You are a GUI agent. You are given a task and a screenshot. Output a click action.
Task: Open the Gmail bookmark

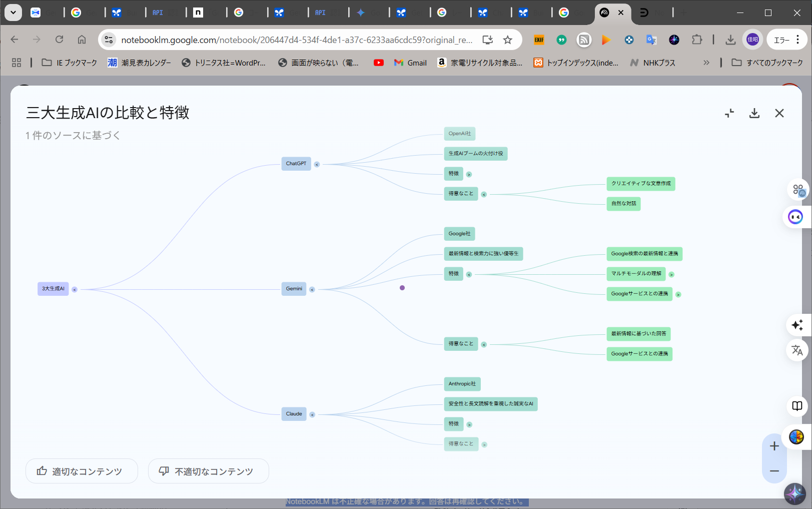coord(410,63)
